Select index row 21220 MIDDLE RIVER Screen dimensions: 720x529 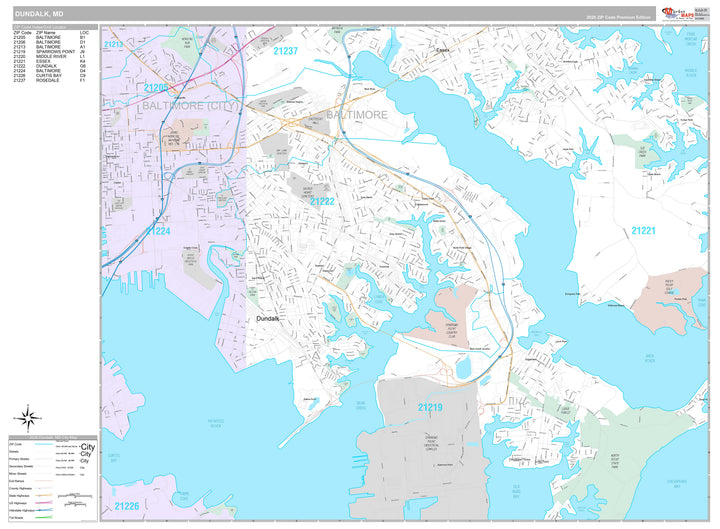[x=50, y=56]
